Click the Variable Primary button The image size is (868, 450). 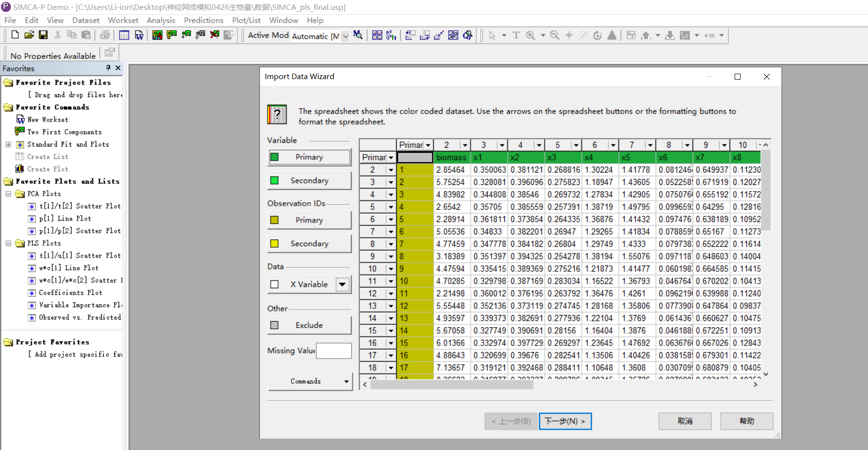[309, 157]
